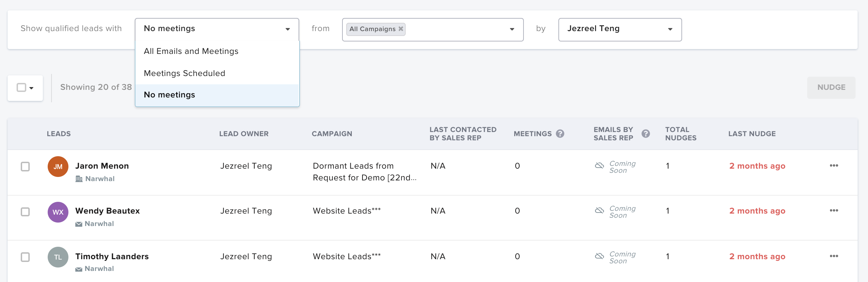The height and width of the screenshot is (282, 868).
Task: Click Narwhal company under Timothy Laanders
Action: (x=99, y=269)
